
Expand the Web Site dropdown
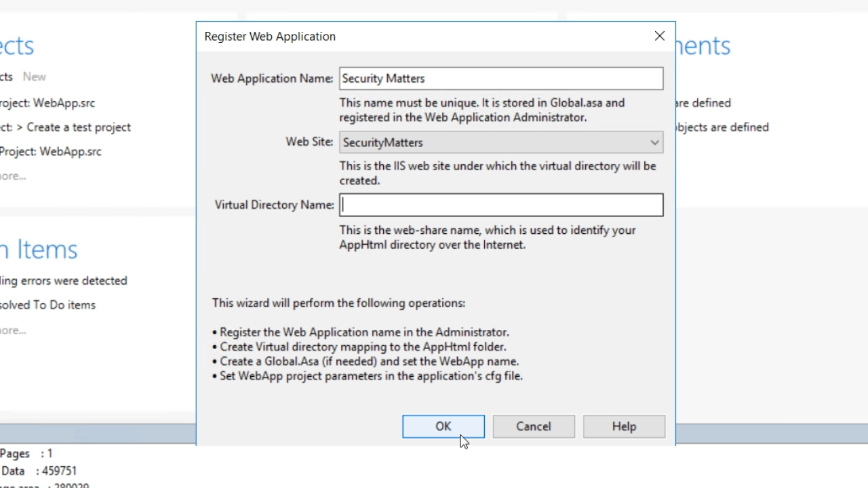[654, 142]
